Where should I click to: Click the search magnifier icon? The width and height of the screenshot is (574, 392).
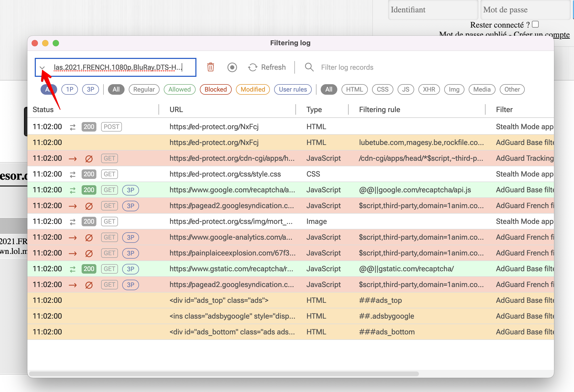(x=309, y=67)
